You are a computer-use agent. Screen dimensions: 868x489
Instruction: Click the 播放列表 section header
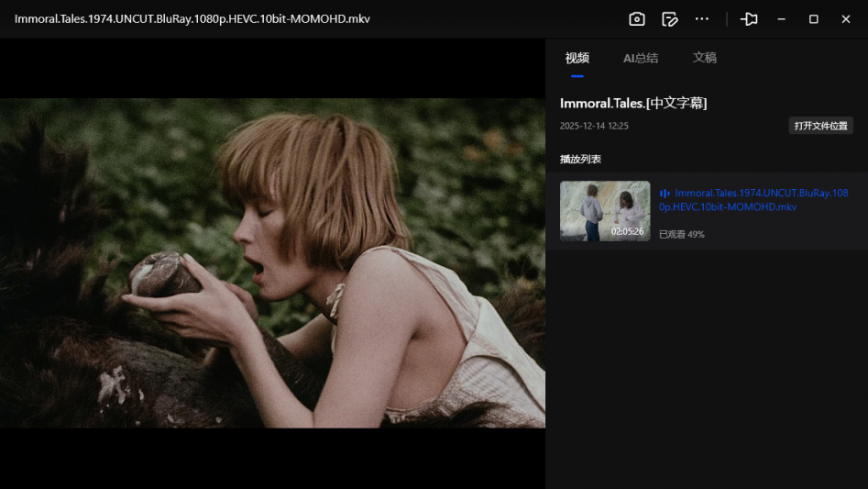[580, 159]
